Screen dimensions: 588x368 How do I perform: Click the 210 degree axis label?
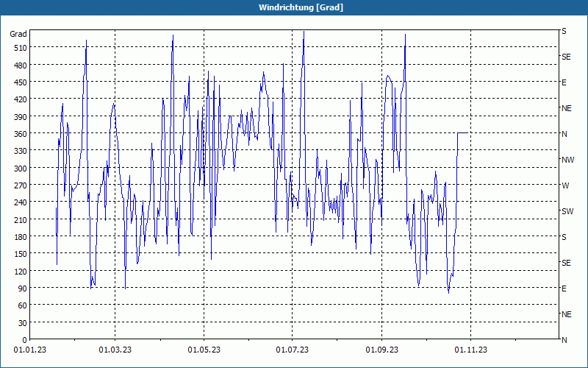[21, 219]
